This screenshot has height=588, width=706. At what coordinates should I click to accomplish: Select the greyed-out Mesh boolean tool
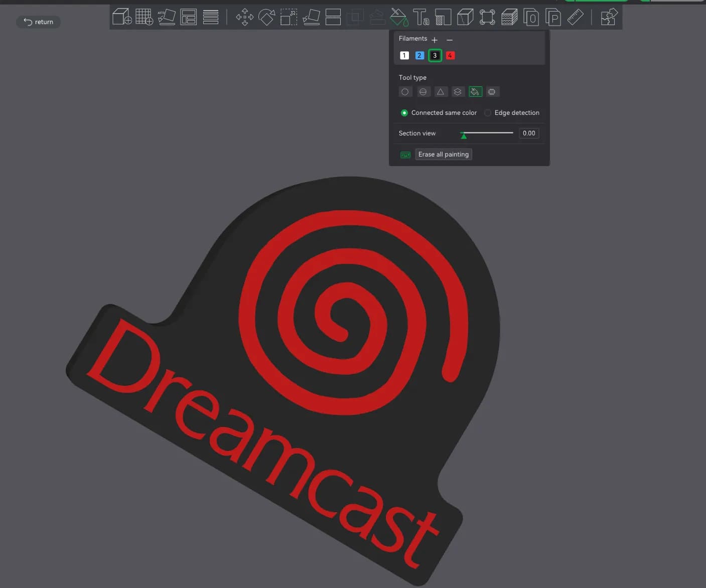point(355,17)
